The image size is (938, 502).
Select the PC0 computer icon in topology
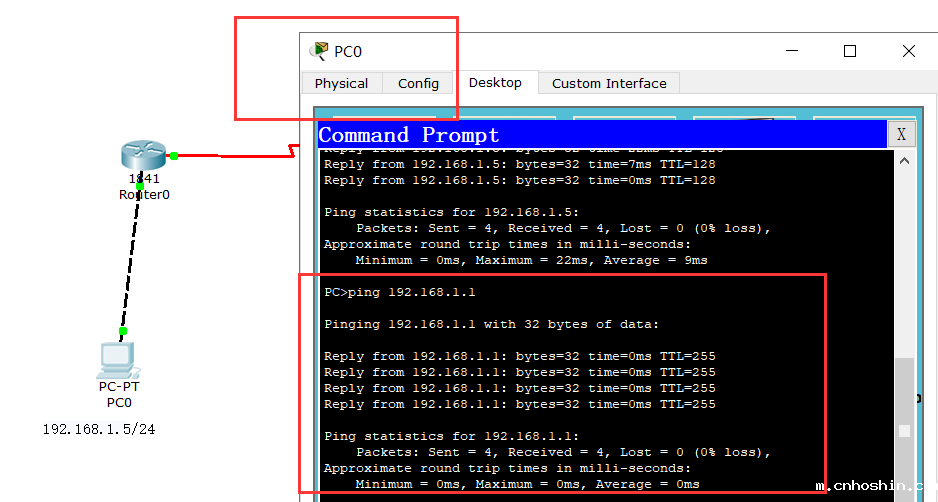[x=119, y=358]
